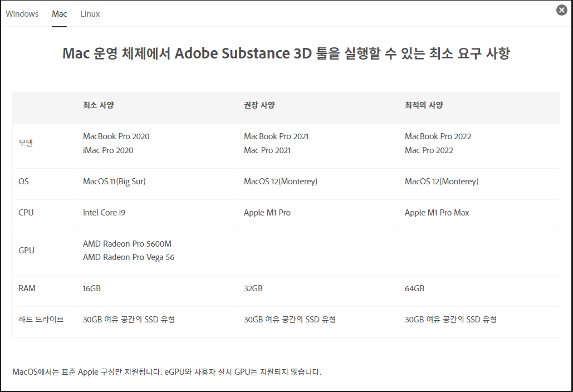
Task: Click the Apple M1 Pro cell
Action: point(267,212)
